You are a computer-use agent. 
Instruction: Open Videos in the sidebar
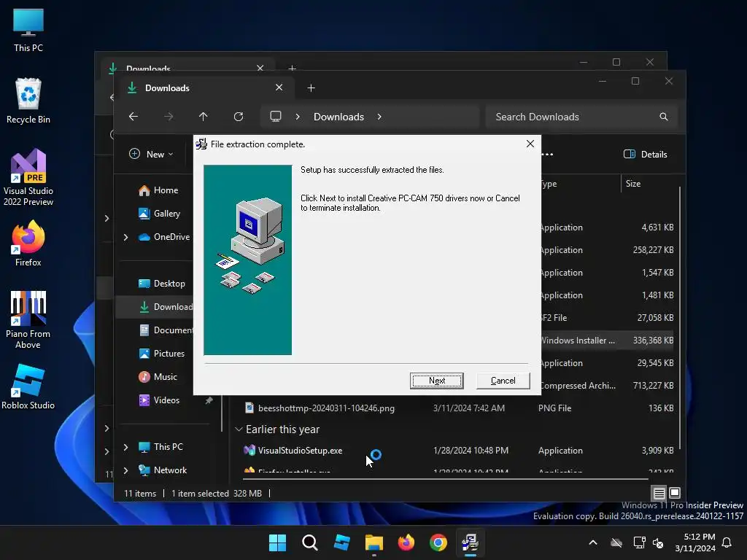pyautogui.click(x=160, y=400)
